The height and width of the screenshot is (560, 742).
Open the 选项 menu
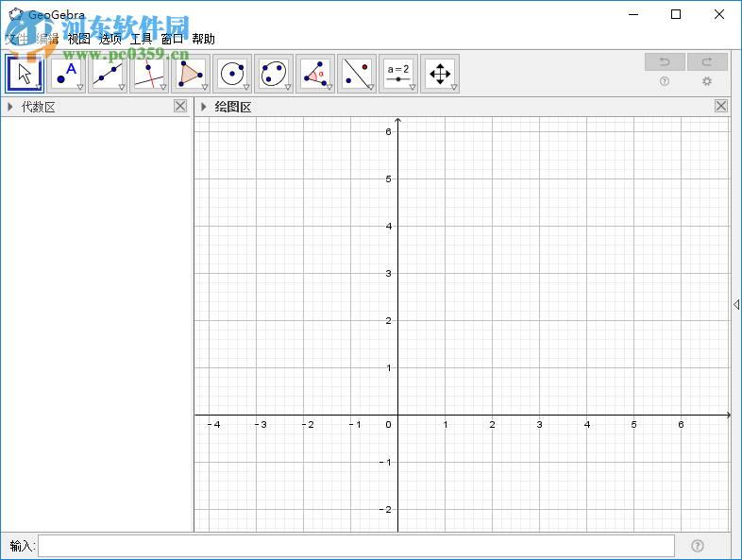coord(110,39)
